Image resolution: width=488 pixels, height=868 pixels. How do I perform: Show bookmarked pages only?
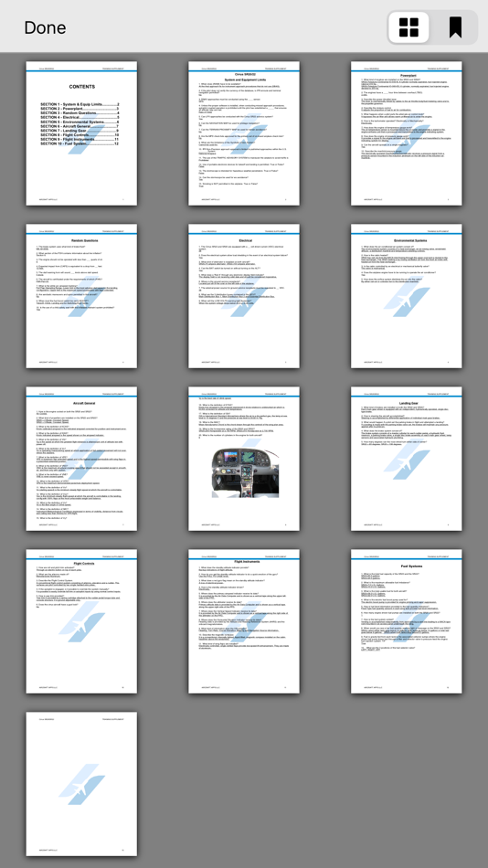(455, 27)
